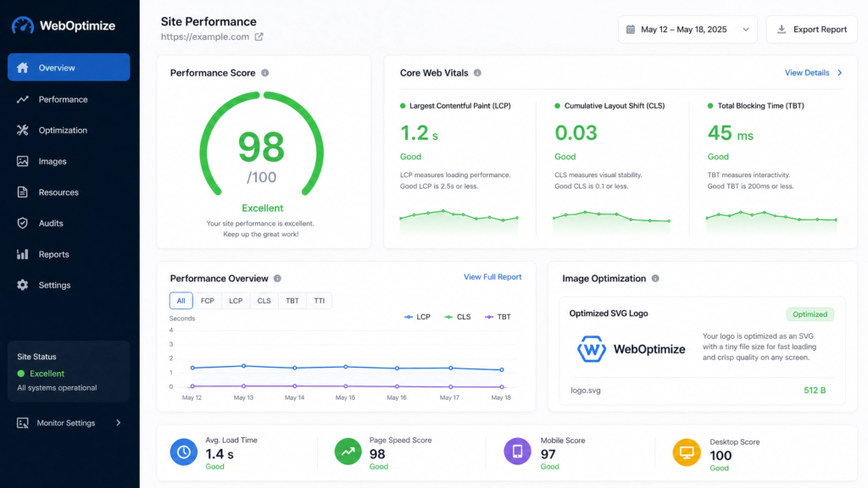Show info tooltip for Image Optimization
This screenshot has height=488, width=868.
[x=655, y=278]
